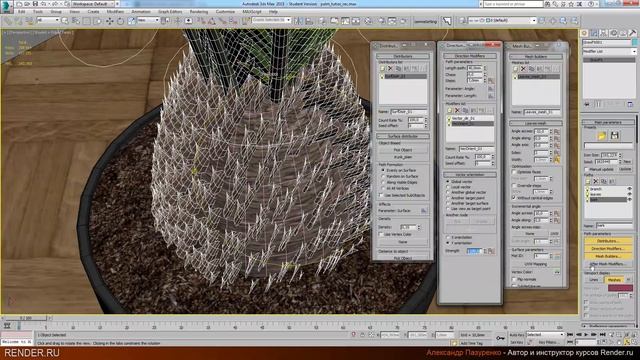The image size is (640, 360).
Task: Open the Create command panel tab
Action: (x=584, y=33)
